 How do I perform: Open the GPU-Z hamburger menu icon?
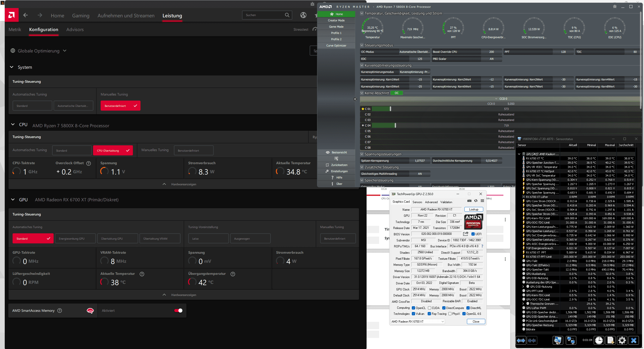click(482, 201)
